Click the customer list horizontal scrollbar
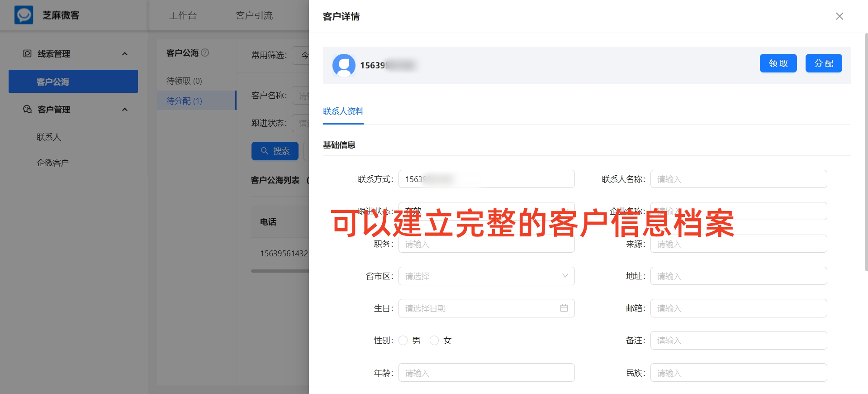 coord(280,271)
